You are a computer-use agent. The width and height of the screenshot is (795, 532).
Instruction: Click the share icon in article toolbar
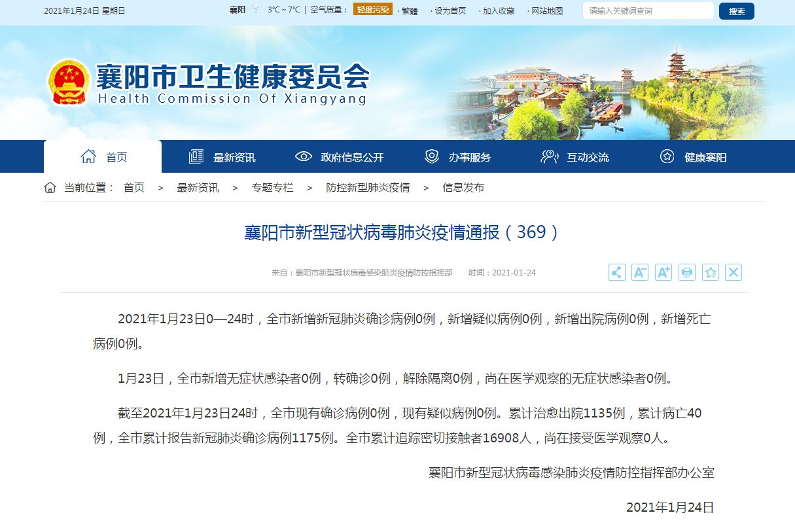[616, 272]
